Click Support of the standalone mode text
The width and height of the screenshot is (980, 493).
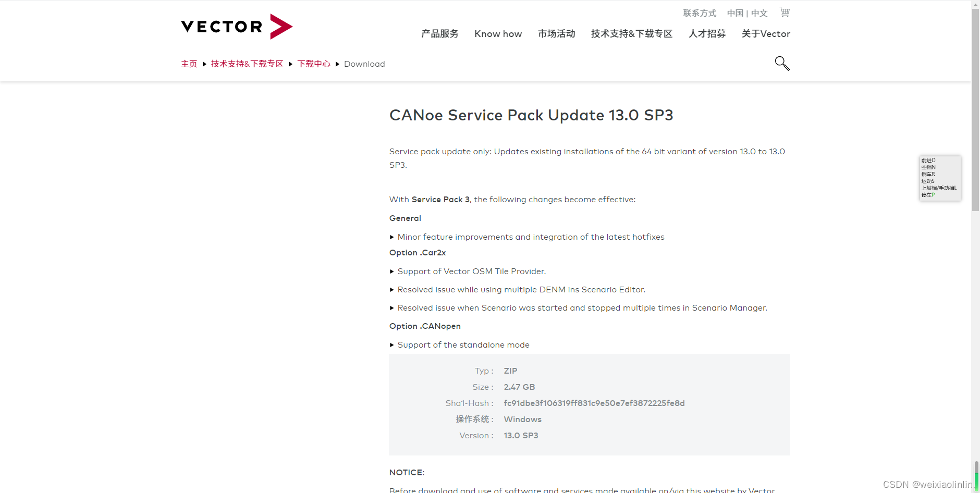click(463, 345)
